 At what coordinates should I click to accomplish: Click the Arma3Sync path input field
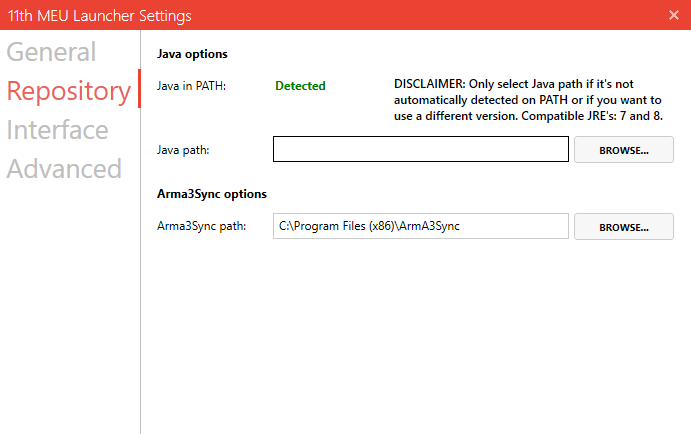pyautogui.click(x=421, y=226)
